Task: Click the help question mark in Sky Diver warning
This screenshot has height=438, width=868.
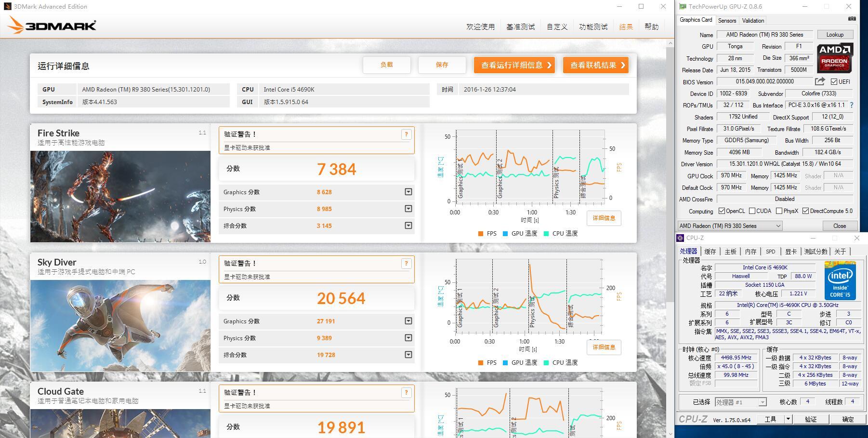Action: [x=406, y=264]
